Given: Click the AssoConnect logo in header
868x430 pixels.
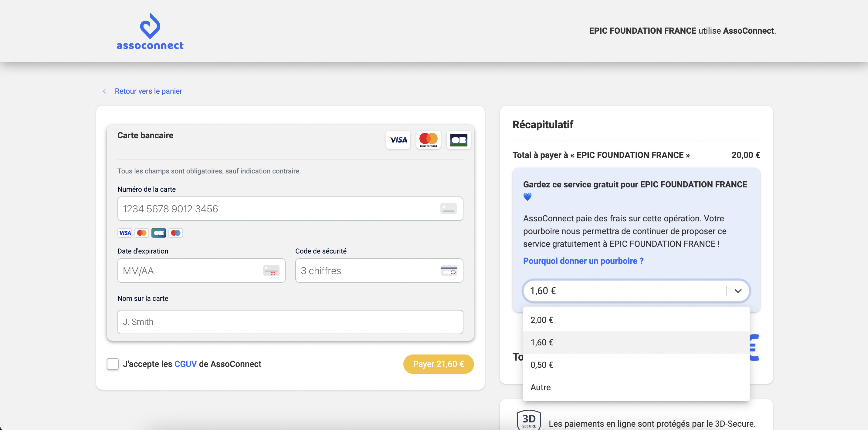Looking at the screenshot, I should tap(150, 32).
